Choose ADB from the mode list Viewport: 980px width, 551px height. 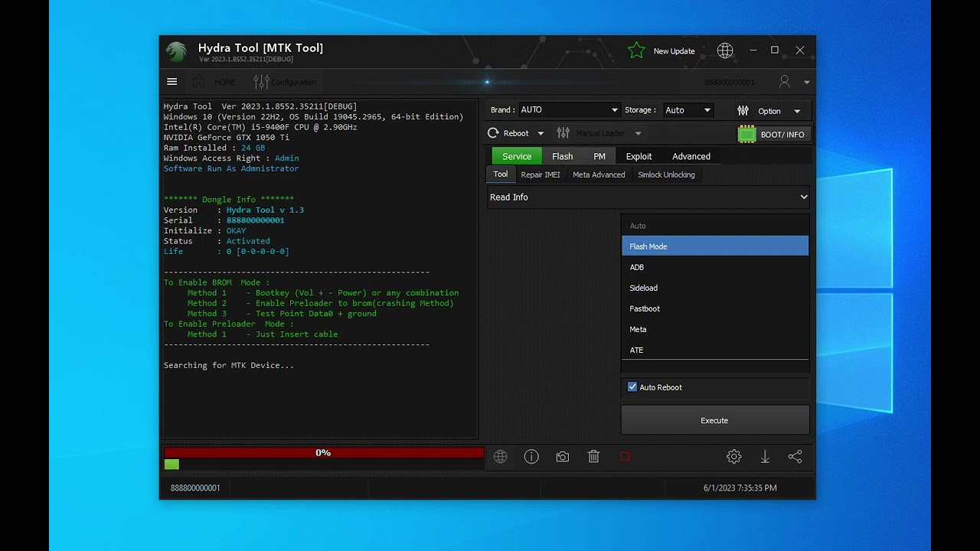point(715,267)
